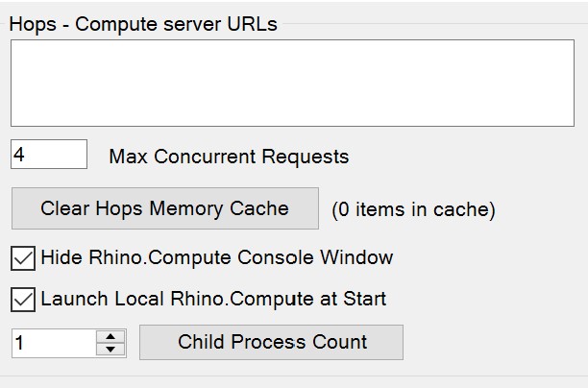Click the "Max Concurrent Requests" label
Screen dimensions: 588x388
(229, 156)
